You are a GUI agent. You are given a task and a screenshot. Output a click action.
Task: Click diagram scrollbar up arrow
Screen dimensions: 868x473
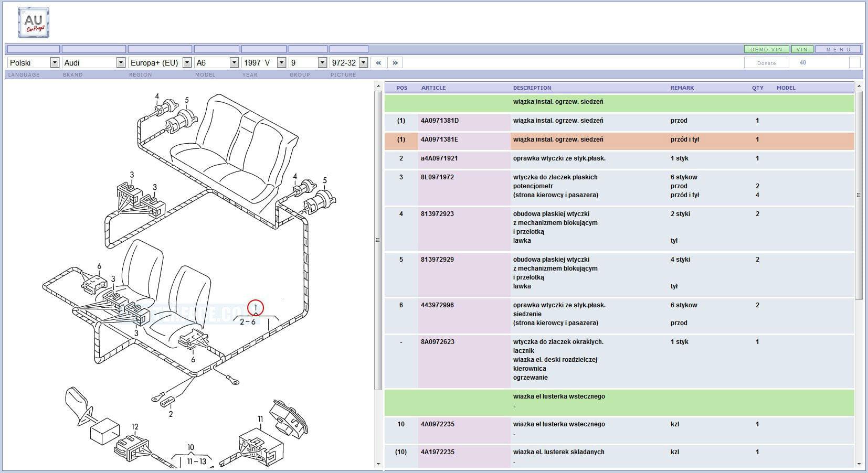coord(378,86)
